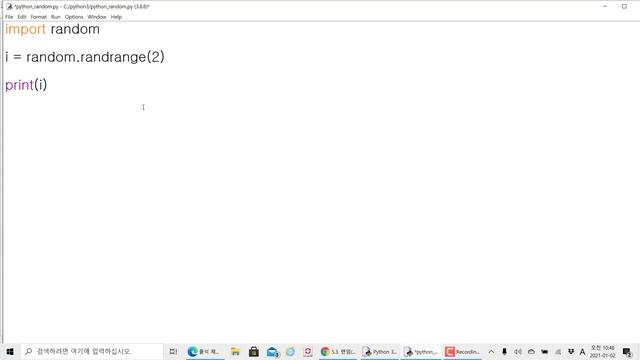Image resolution: width=640 pixels, height=360 pixels.
Task: Click the Dropbox tray icon
Action: [x=571, y=351]
